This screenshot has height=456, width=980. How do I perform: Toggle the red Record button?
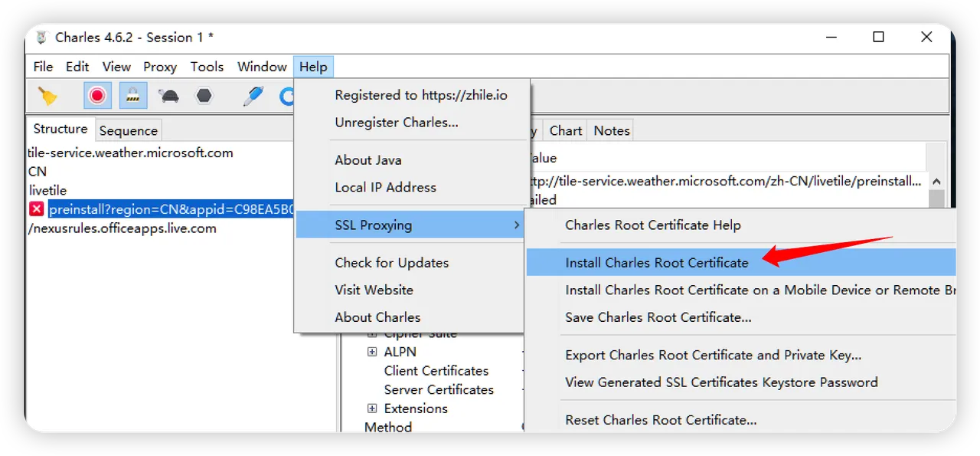coord(97,96)
